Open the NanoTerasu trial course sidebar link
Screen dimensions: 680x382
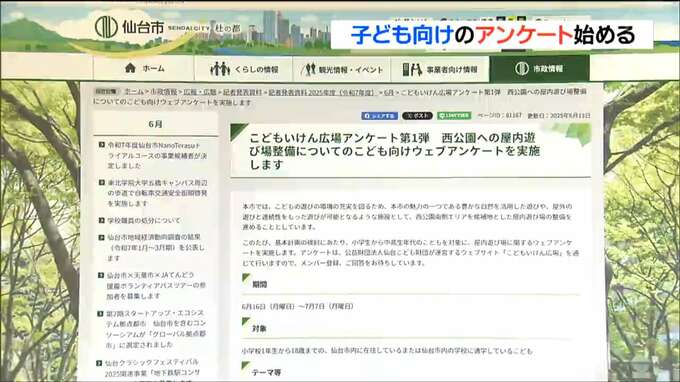[157, 155]
